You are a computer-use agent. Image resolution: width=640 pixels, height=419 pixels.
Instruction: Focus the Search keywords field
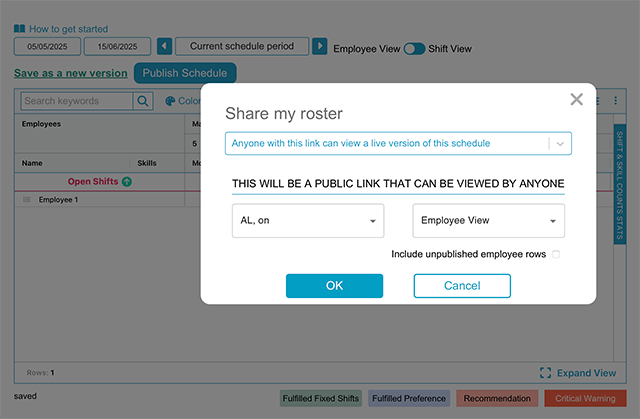[x=77, y=101]
